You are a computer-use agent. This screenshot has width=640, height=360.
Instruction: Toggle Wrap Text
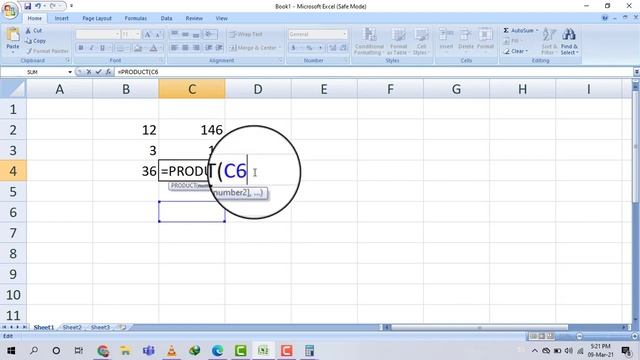(246, 34)
